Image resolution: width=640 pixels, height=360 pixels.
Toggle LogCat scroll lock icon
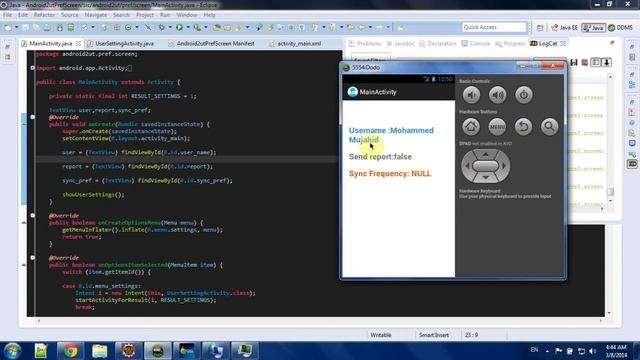point(607,62)
